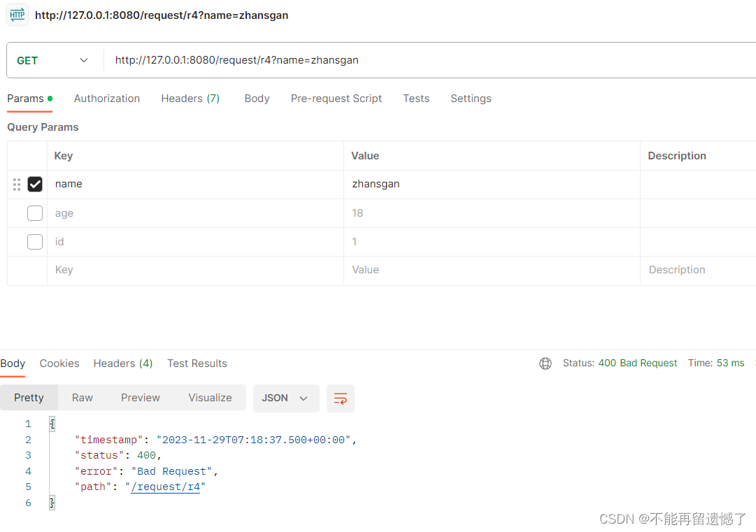Select the Raw response view
Image resolution: width=756 pixels, height=532 pixels.
[83, 398]
